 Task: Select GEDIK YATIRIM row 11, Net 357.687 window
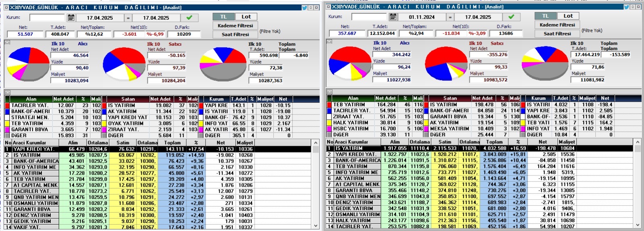[480, 209]
